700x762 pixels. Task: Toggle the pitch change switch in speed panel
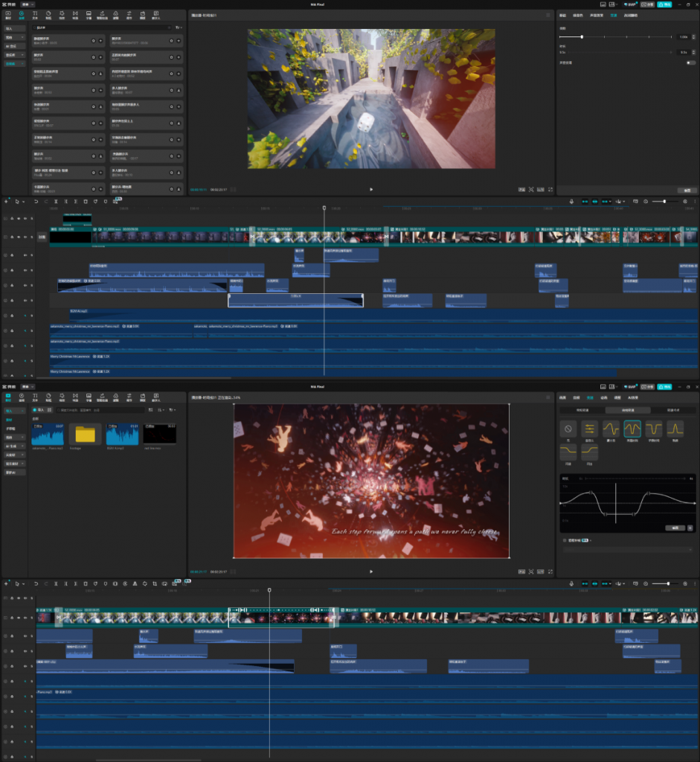click(690, 63)
